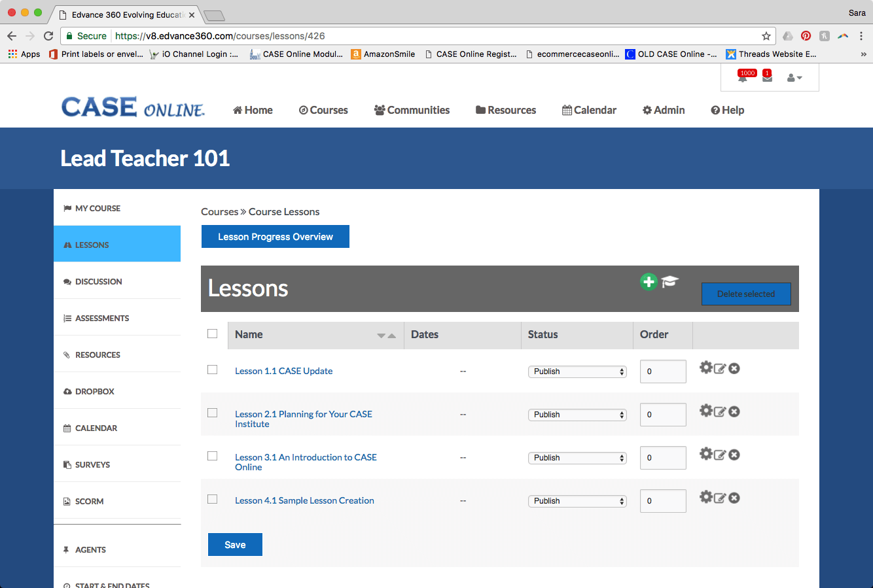Click the graduation cap icon in Lessons header

tap(669, 282)
